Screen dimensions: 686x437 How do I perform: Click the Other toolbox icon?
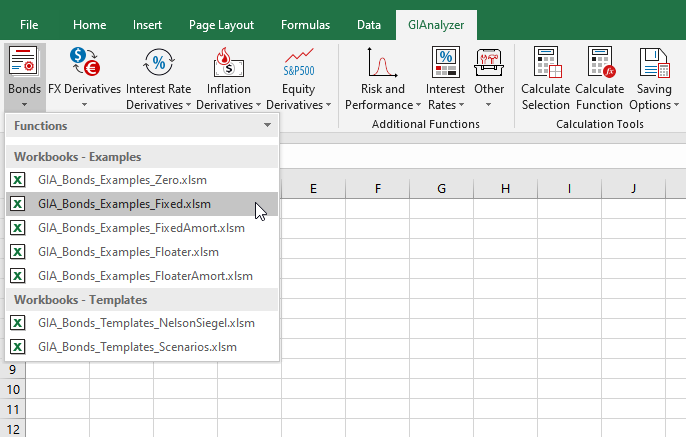click(x=489, y=62)
